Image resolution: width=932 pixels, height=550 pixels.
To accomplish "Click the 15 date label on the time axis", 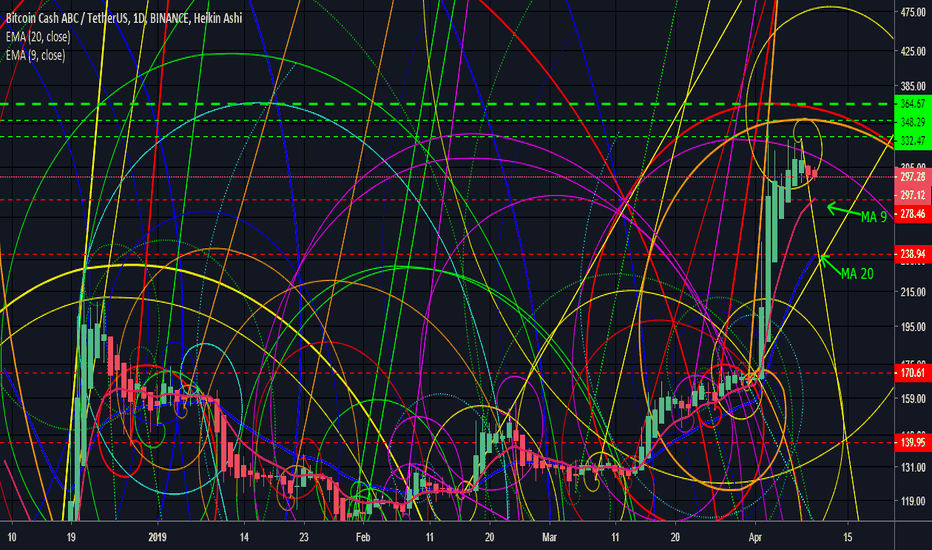I will 848,537.
